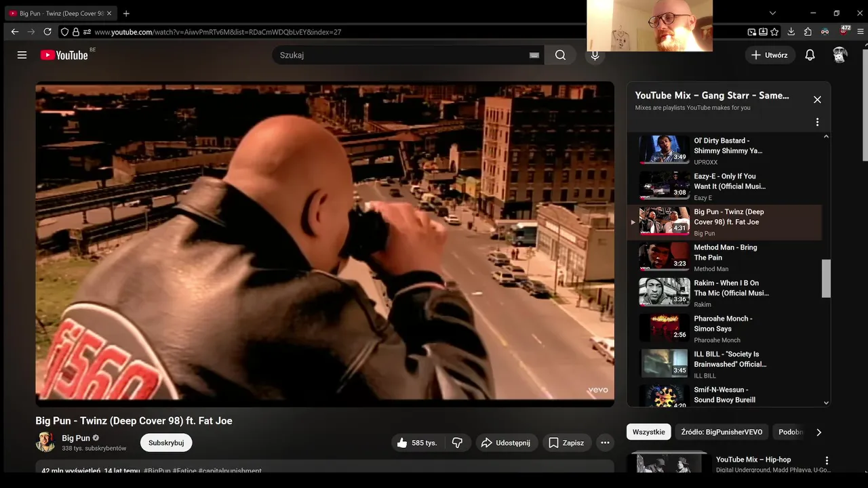Viewport: 868px width, 488px height.
Task: Click the Subskrybuj subscribe button
Action: coord(166,443)
